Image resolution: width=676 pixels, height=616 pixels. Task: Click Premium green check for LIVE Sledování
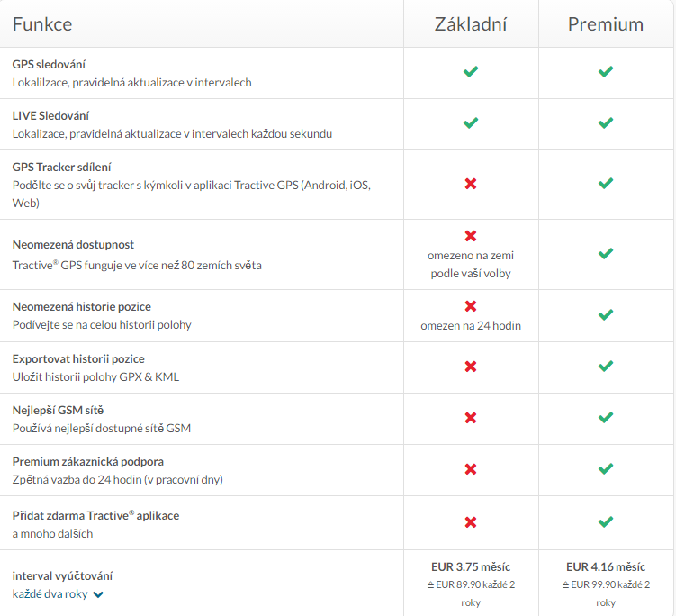pos(606,122)
